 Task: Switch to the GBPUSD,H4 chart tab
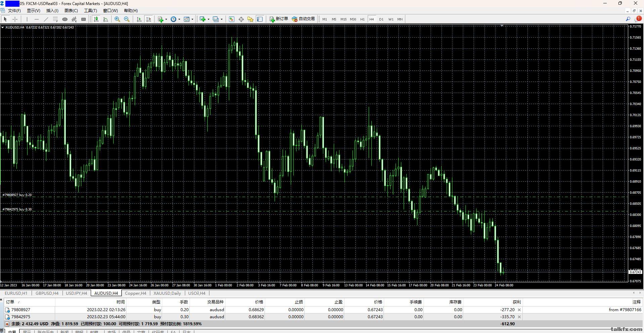pyautogui.click(x=47, y=293)
